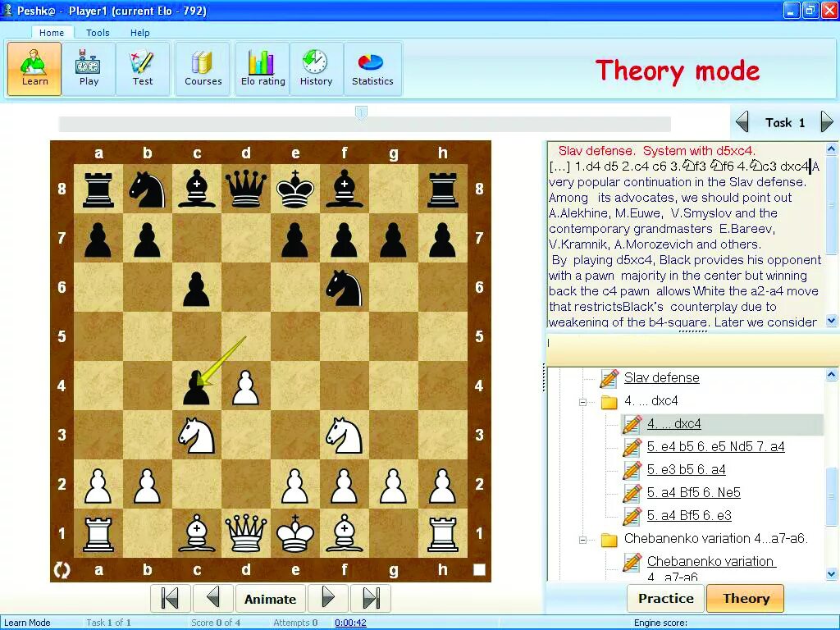This screenshot has width=840, height=630.
Task: Click the 'Task 1' label
Action: click(785, 123)
